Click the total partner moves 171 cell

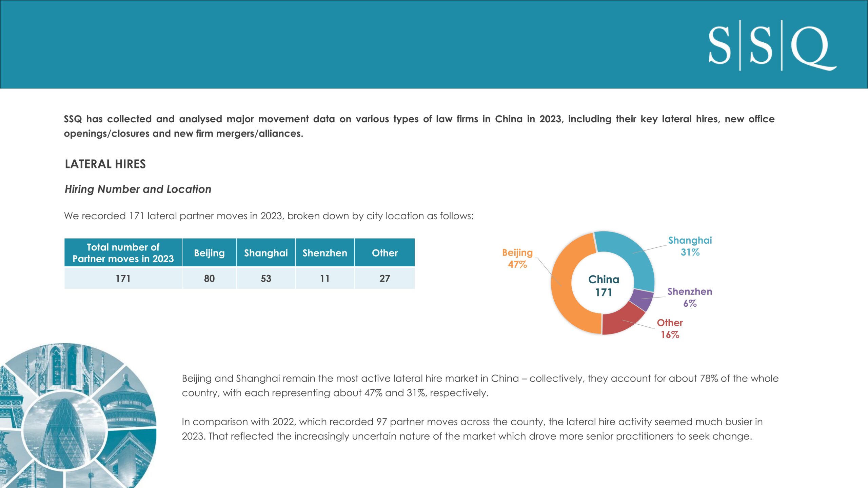click(x=123, y=278)
